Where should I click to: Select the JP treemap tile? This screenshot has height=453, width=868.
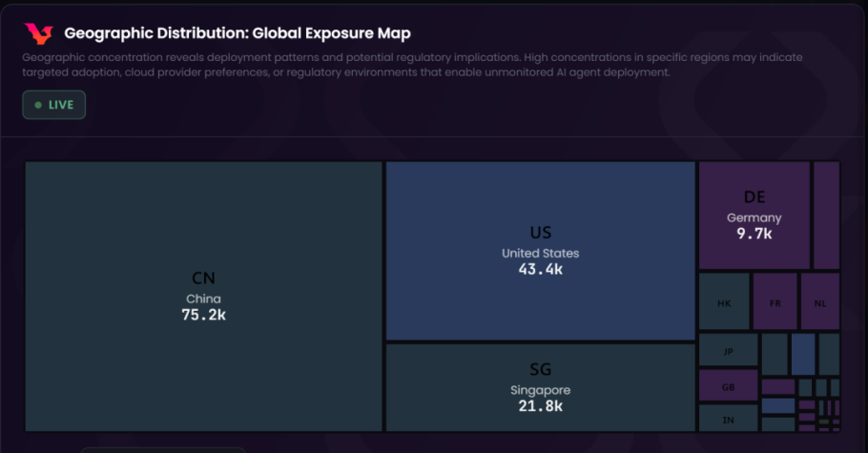click(x=728, y=350)
